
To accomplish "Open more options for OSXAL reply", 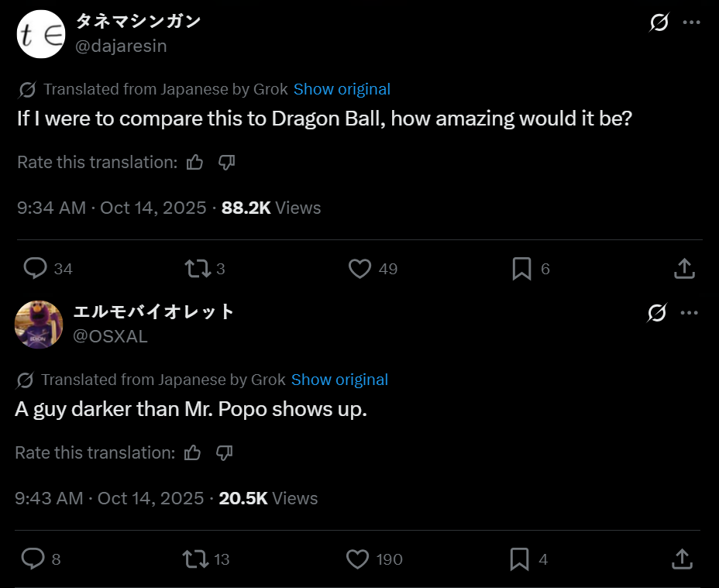I will click(x=689, y=313).
